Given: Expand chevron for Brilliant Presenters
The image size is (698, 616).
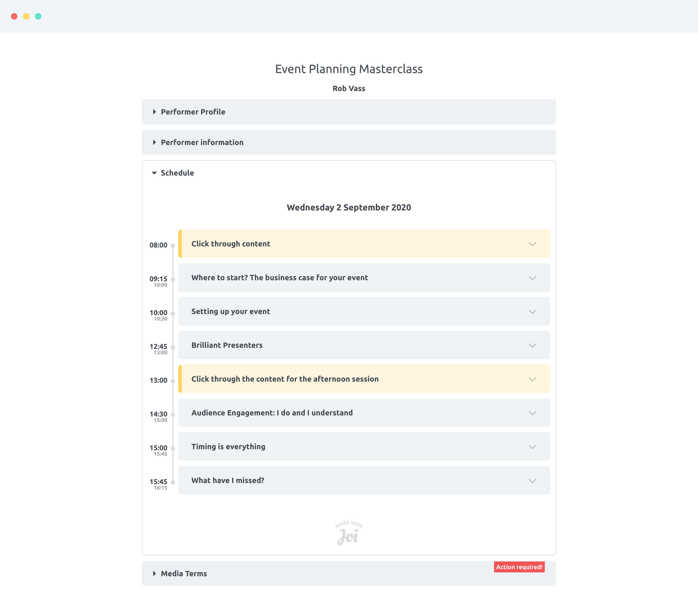Looking at the screenshot, I should point(532,346).
